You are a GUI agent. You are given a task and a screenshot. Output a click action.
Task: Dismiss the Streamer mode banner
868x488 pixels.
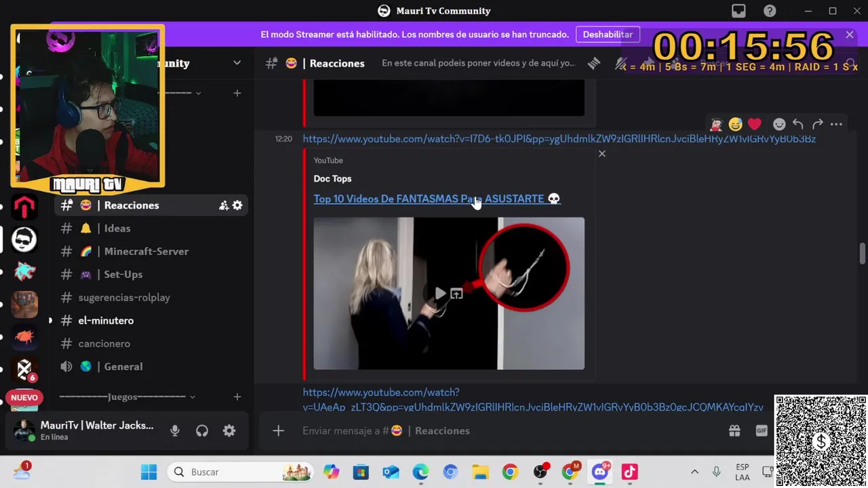click(x=849, y=35)
